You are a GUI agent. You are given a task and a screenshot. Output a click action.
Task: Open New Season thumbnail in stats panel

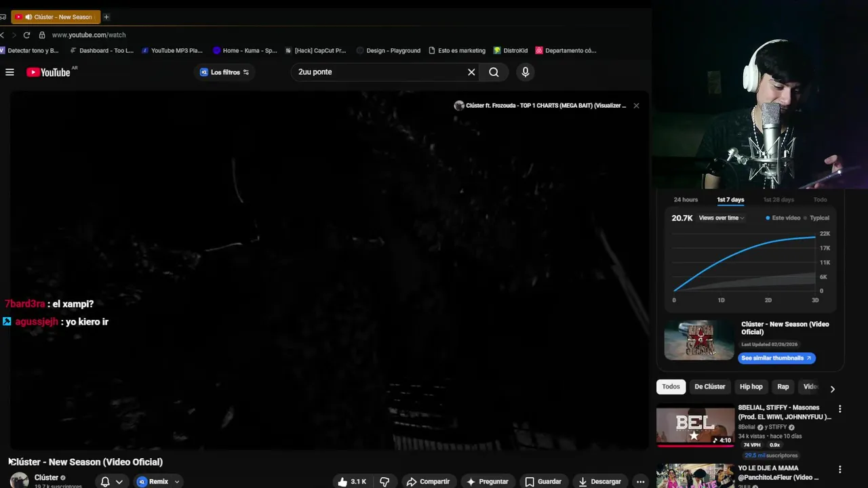tap(699, 340)
